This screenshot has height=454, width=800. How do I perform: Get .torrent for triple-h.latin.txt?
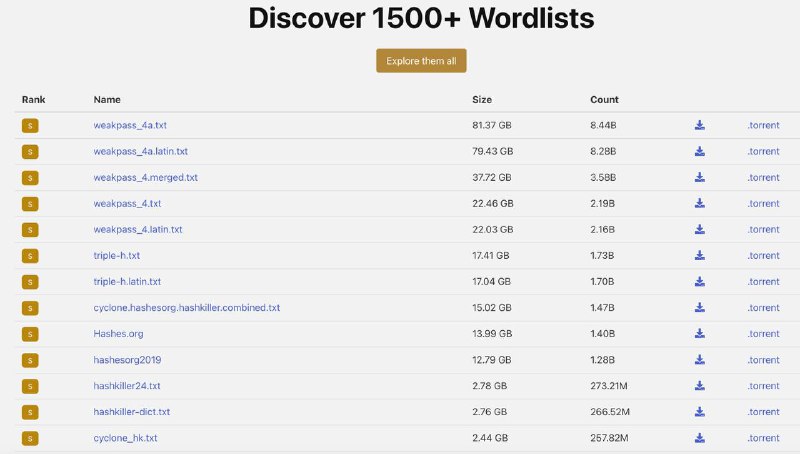pyautogui.click(x=763, y=281)
